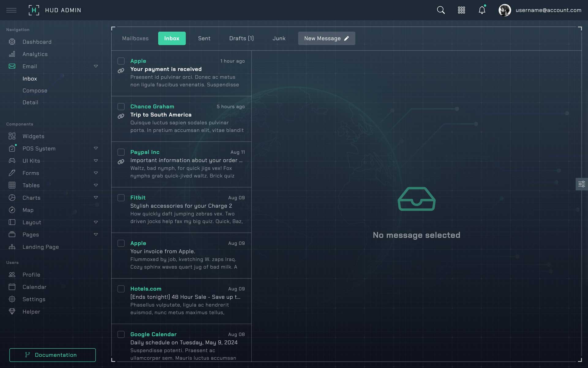Collapse the Email navigation section

pos(96,66)
